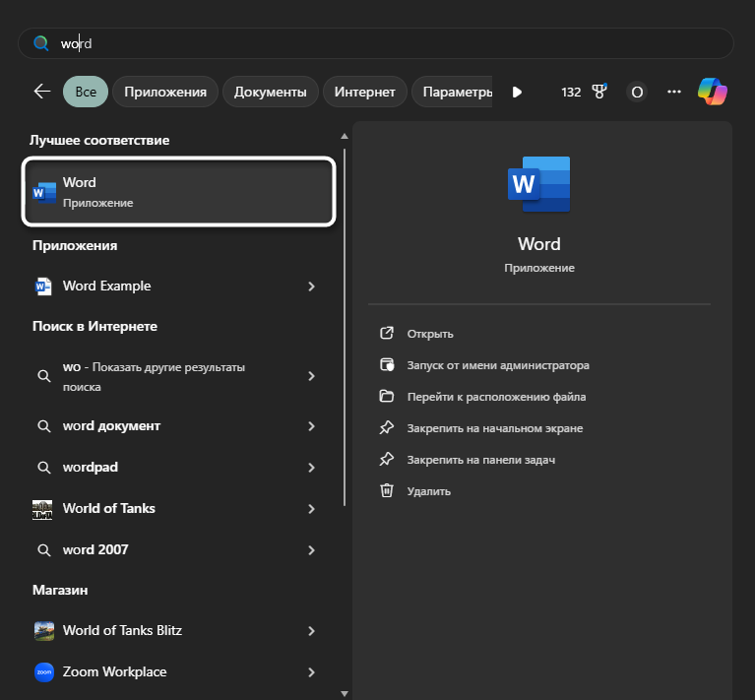Switch to the Интернет filter tab
Screen dimensions: 755x700
pos(364,92)
